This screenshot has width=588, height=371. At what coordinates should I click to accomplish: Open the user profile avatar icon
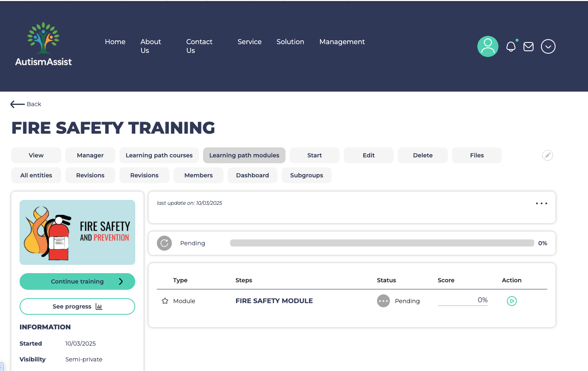pyautogui.click(x=487, y=46)
